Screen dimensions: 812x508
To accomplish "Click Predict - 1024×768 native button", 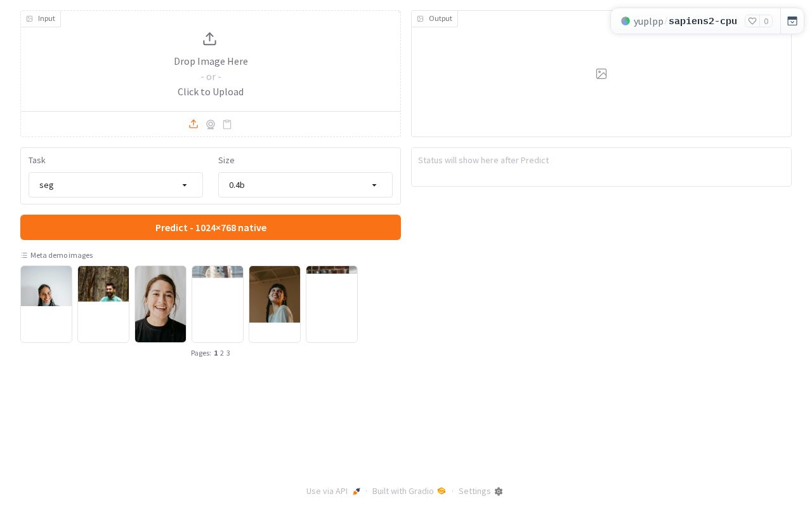I will [211, 227].
